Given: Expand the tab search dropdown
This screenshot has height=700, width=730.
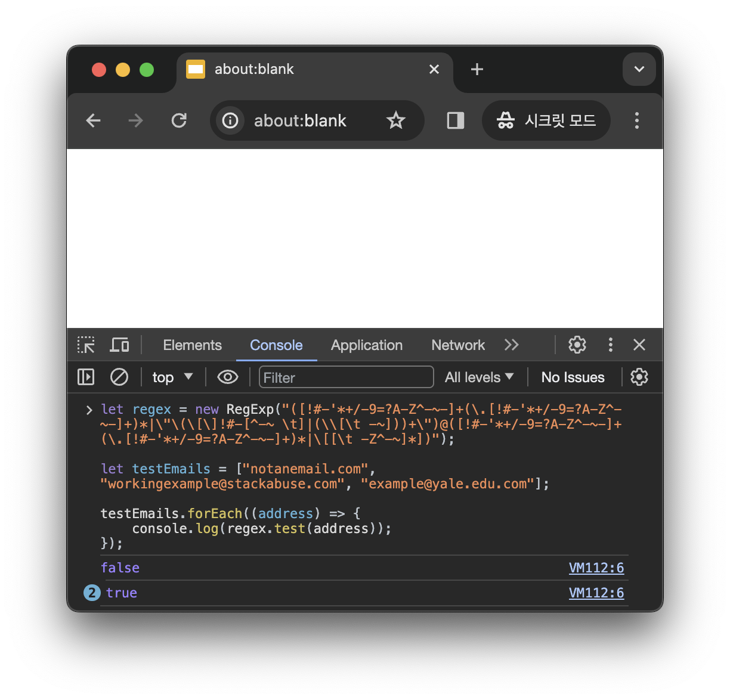Looking at the screenshot, I should [x=639, y=69].
